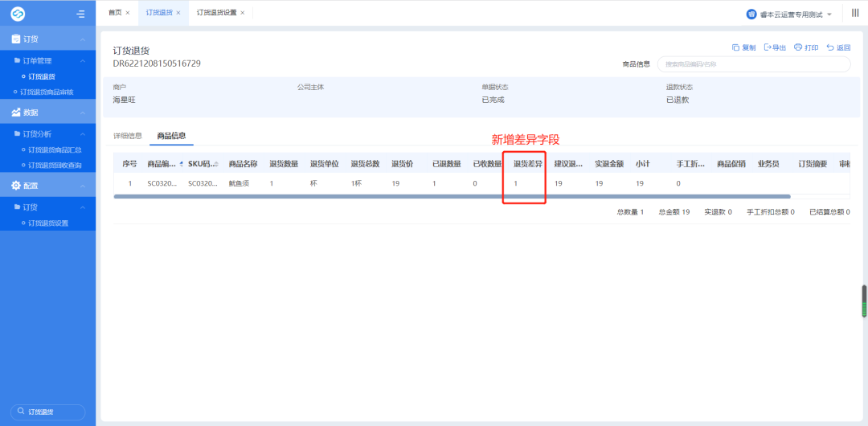Collapse the 订货分析 tree group
Viewport: 868px width, 426px height.
tap(83, 134)
